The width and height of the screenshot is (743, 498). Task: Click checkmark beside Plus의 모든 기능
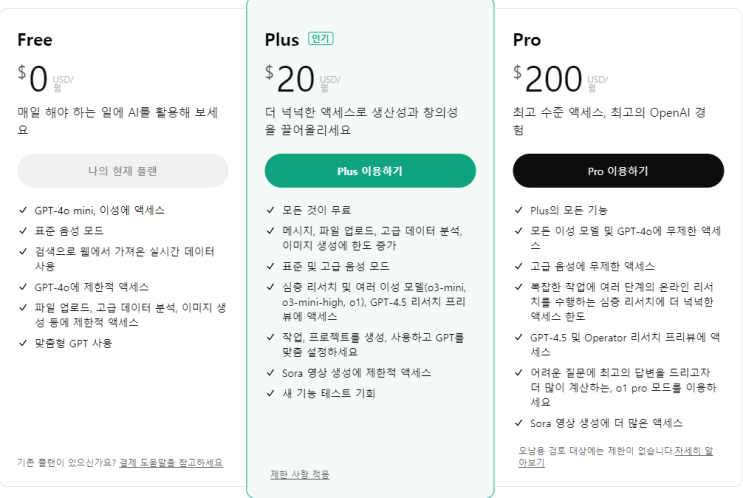(518, 210)
